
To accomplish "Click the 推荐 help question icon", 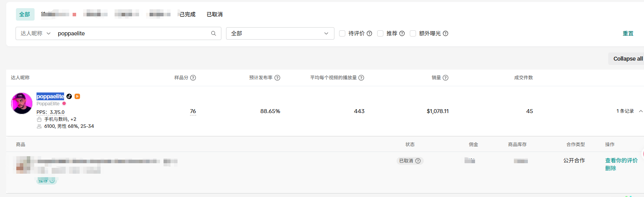I will [x=402, y=33].
